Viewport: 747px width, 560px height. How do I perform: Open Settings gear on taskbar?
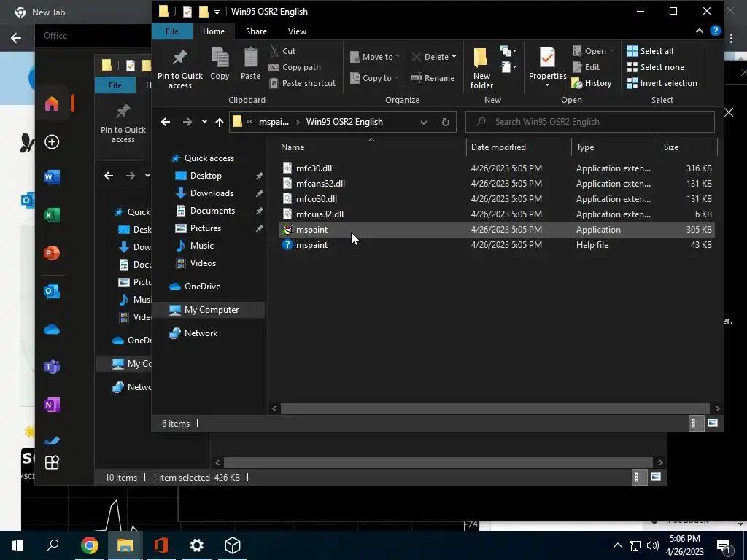[x=196, y=545]
